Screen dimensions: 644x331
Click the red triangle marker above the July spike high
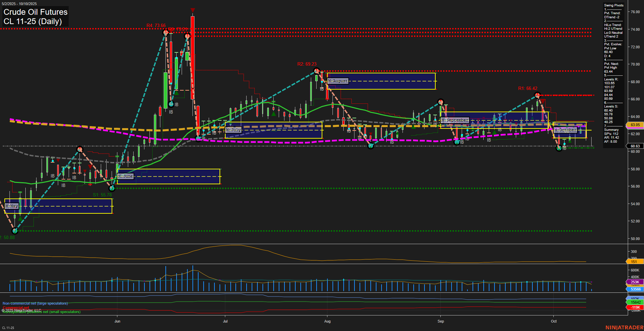(192, 10)
